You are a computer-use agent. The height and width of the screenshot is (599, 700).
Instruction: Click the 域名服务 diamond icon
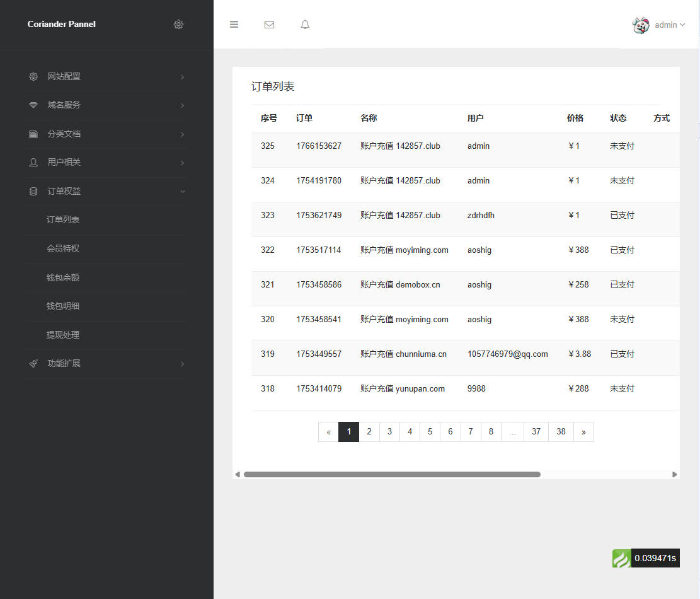tap(33, 105)
